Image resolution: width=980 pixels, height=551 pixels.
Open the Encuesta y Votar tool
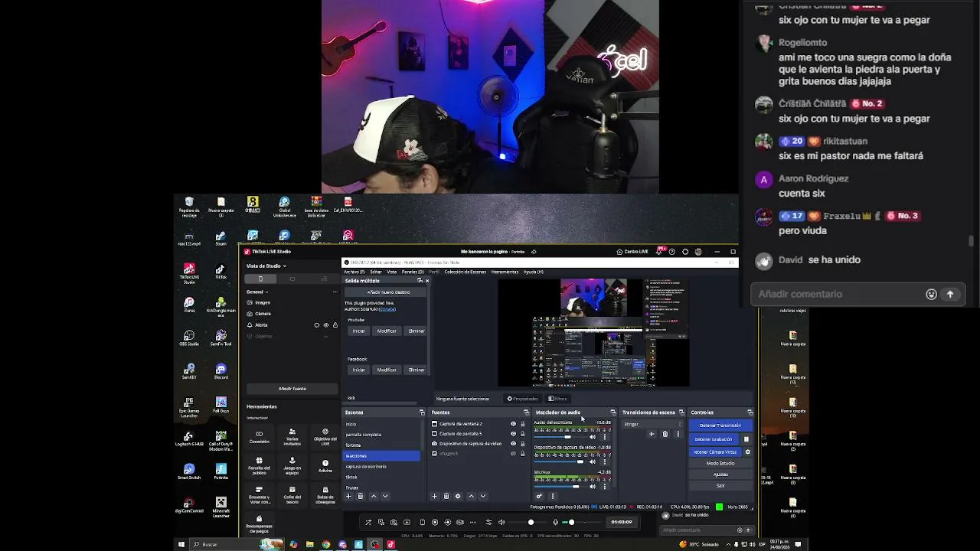click(259, 494)
